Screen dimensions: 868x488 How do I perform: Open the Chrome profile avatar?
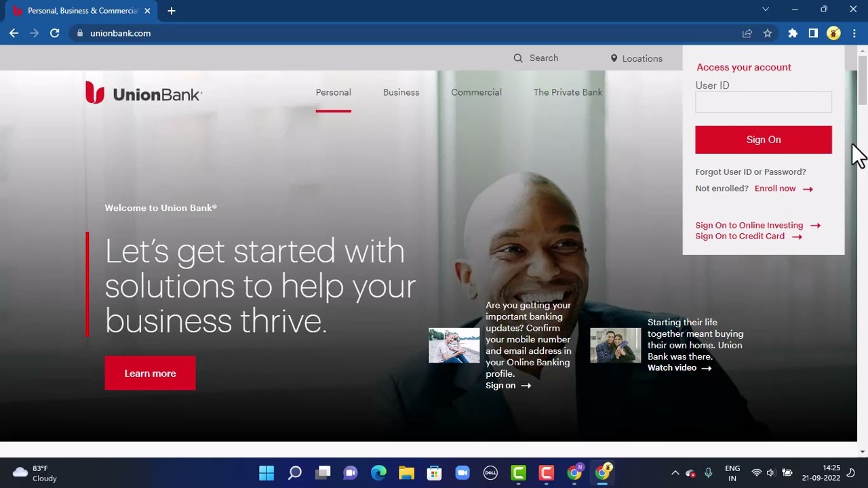coord(834,33)
